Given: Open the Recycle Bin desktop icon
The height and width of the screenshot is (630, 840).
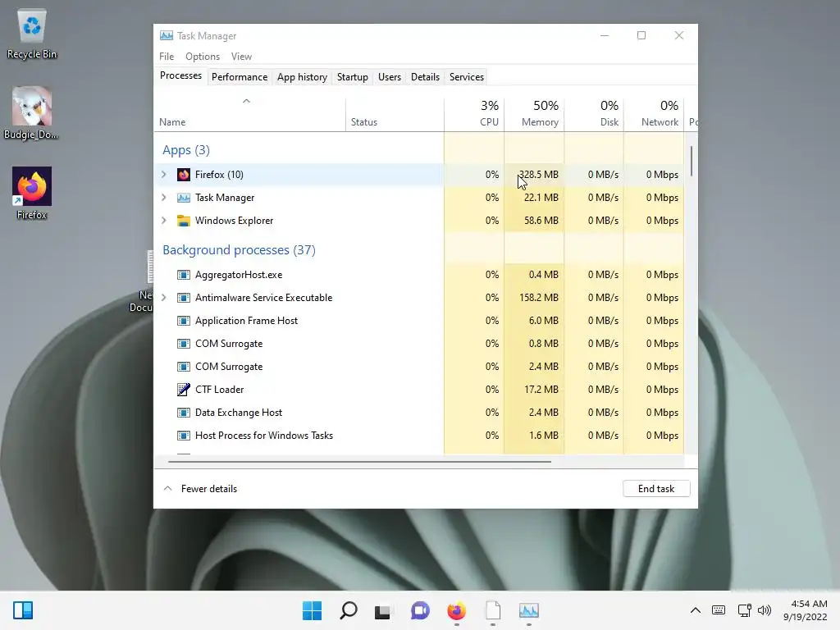Looking at the screenshot, I should click(x=32, y=34).
